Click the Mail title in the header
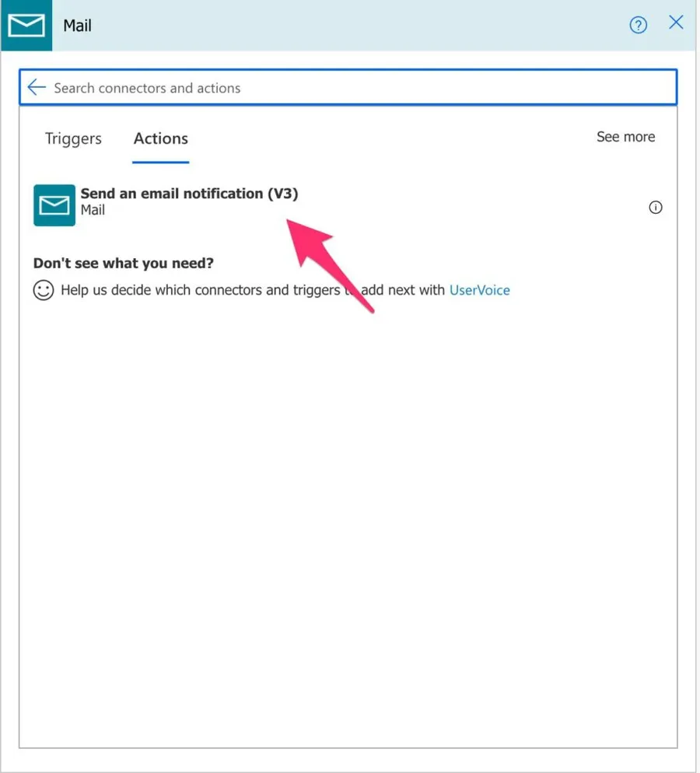The width and height of the screenshot is (700, 773). 77,26
